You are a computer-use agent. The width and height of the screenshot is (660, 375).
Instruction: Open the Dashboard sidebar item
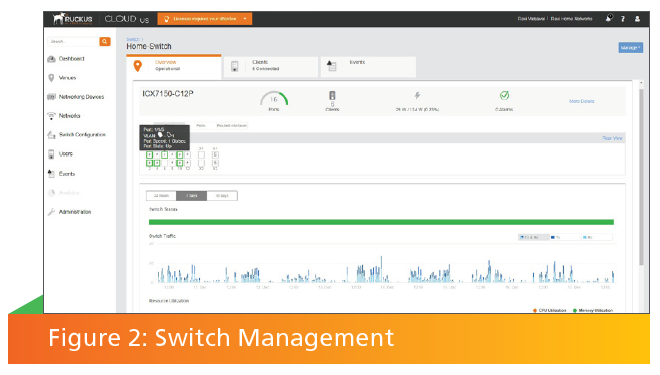tap(67, 59)
